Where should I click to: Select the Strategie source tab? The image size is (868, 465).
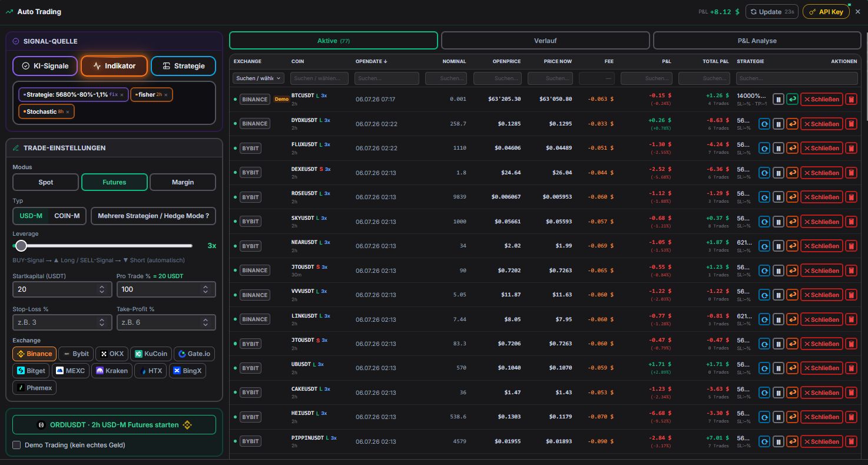[x=183, y=66]
